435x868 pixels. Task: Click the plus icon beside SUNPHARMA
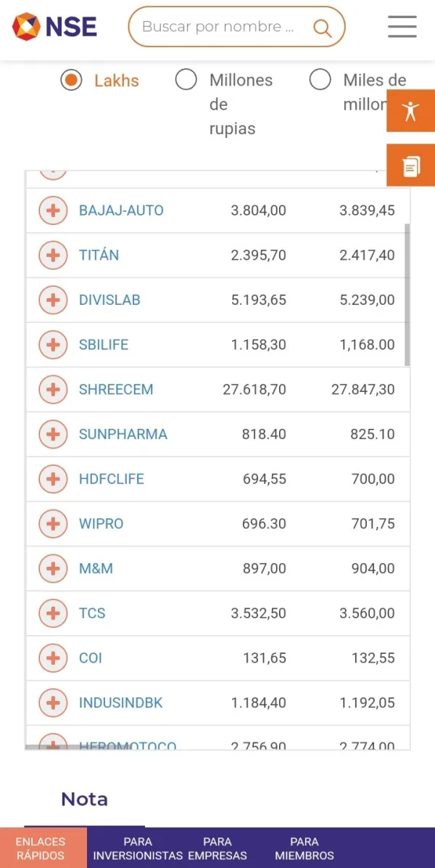[53, 435]
